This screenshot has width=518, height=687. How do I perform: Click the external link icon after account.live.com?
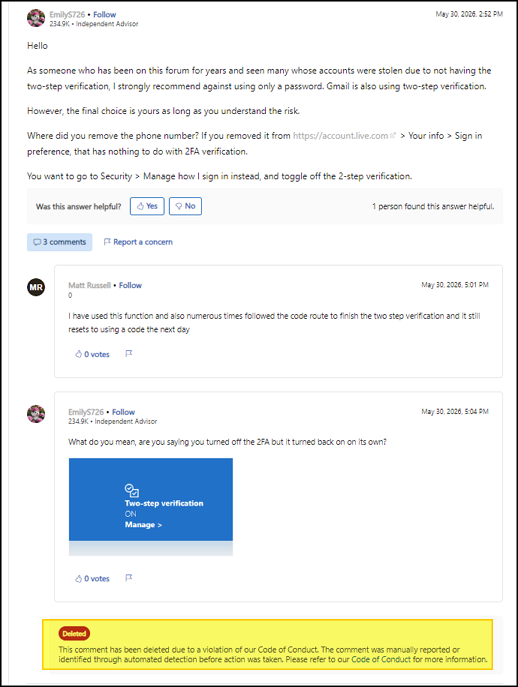(393, 135)
